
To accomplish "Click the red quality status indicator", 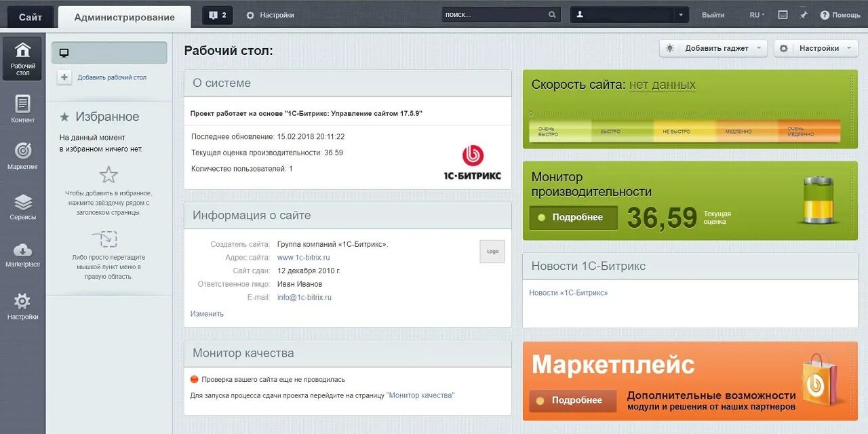I will tap(195, 380).
